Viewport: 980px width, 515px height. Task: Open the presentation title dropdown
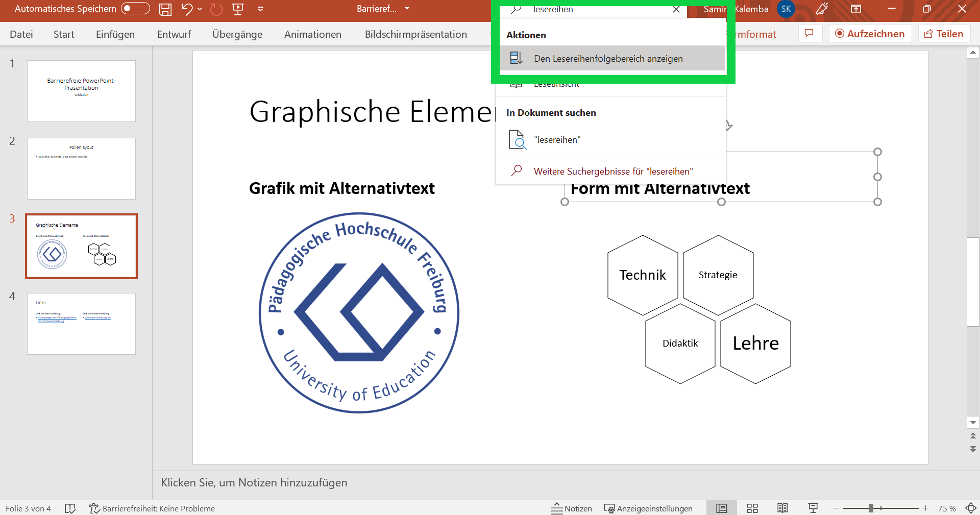point(406,9)
